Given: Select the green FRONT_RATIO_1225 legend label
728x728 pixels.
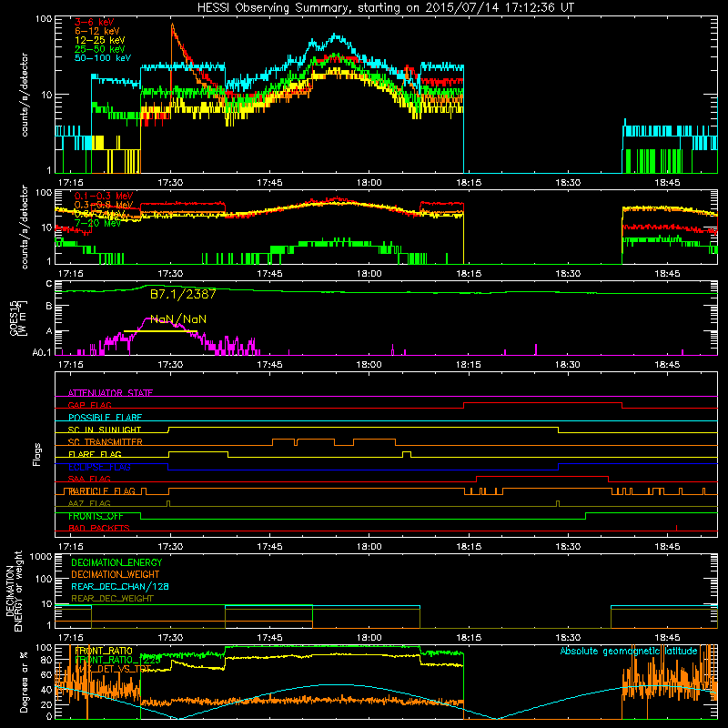Looking at the screenshot, I should point(118,660).
